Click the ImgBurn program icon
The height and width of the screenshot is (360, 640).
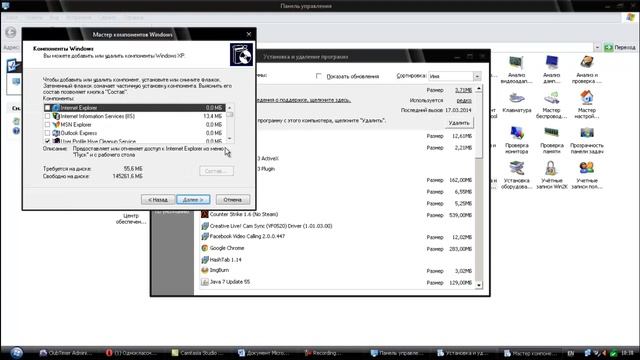[x=205, y=270]
